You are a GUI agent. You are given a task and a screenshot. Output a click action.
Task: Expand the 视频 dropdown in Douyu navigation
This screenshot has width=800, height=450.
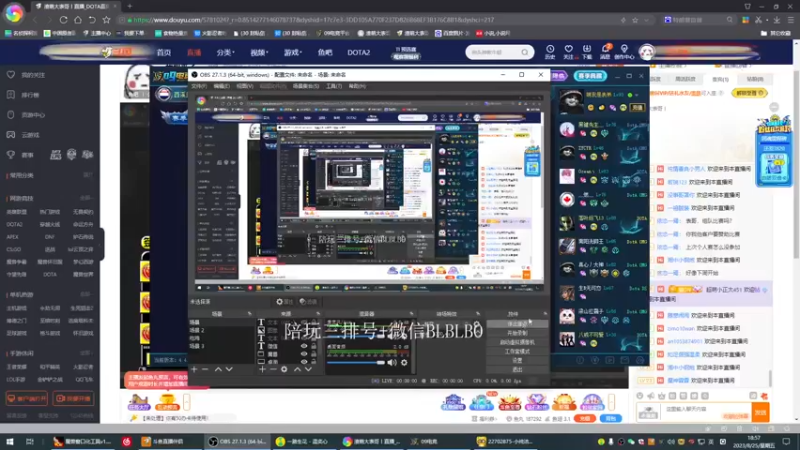click(x=259, y=52)
